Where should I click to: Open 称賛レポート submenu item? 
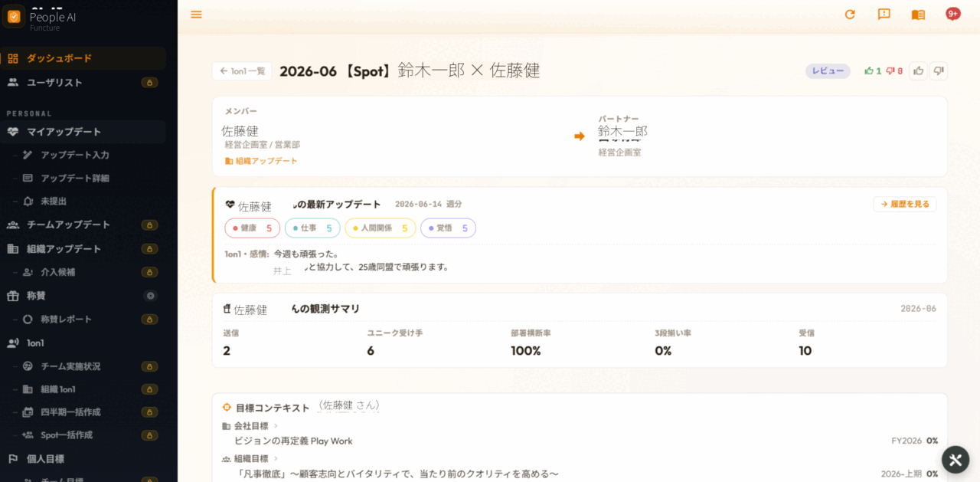(x=66, y=319)
